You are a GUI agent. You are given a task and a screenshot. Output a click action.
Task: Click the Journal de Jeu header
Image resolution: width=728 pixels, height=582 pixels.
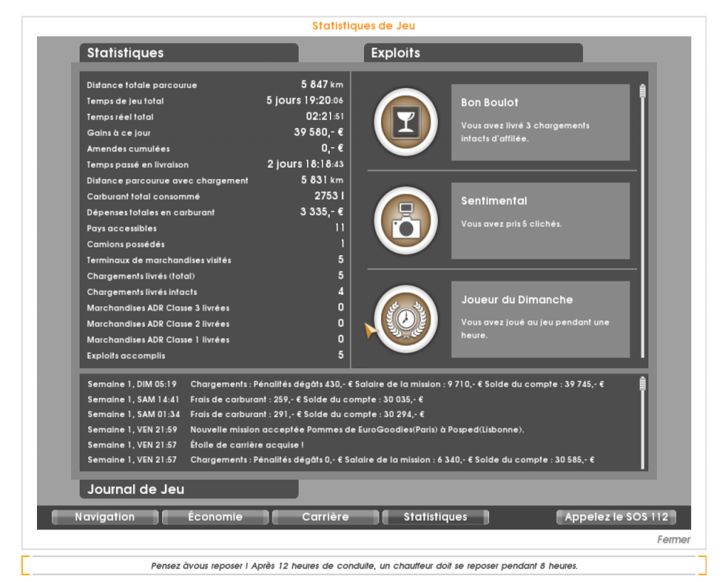(x=189, y=489)
